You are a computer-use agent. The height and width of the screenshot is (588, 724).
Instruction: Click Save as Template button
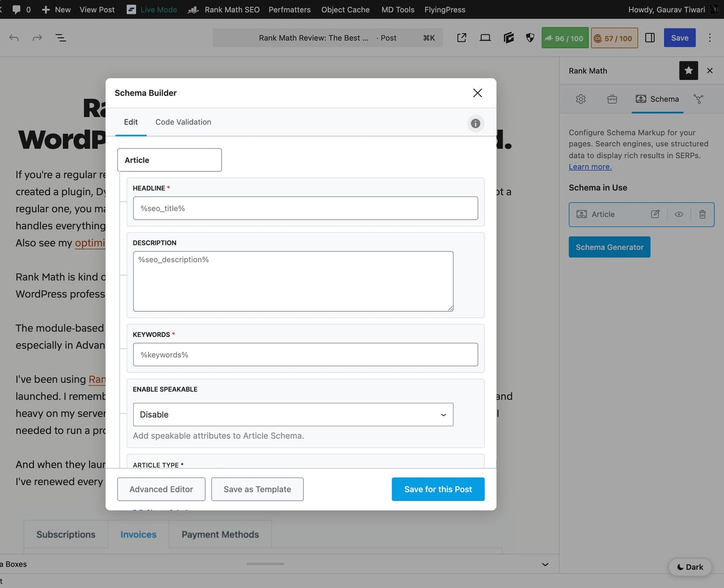[257, 489]
